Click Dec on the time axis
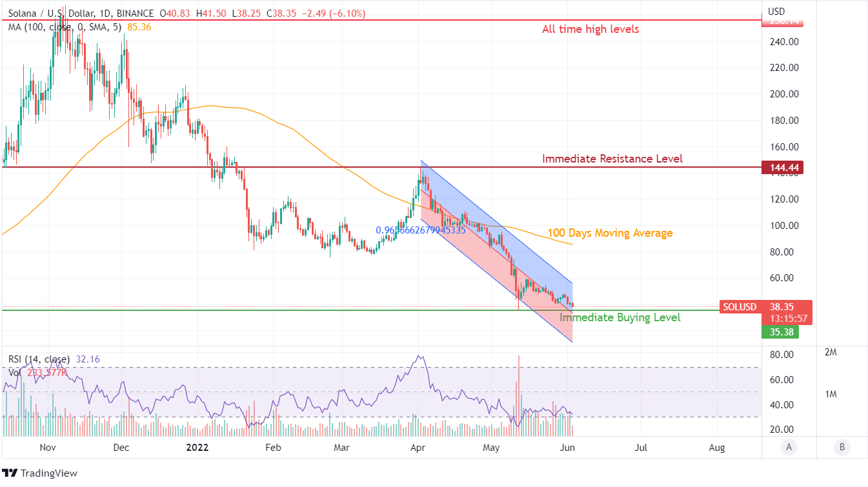 click(121, 447)
